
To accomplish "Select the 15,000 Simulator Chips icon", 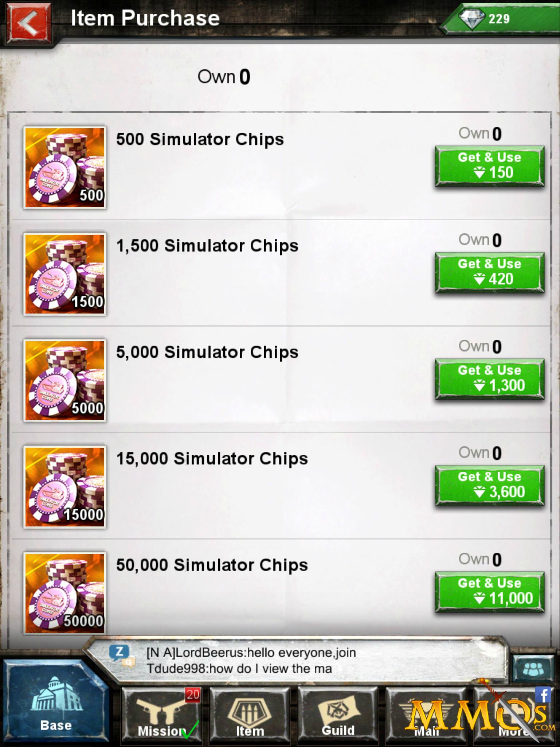I will tap(65, 487).
